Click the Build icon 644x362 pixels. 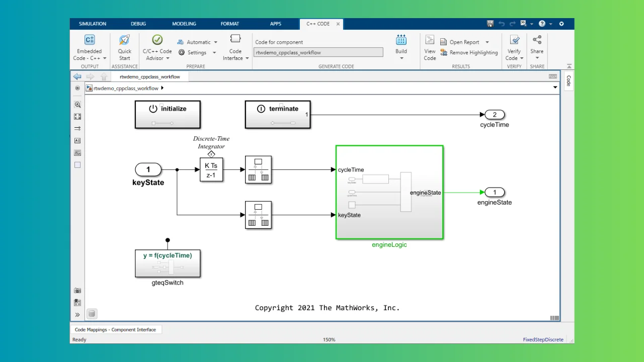pos(401,40)
